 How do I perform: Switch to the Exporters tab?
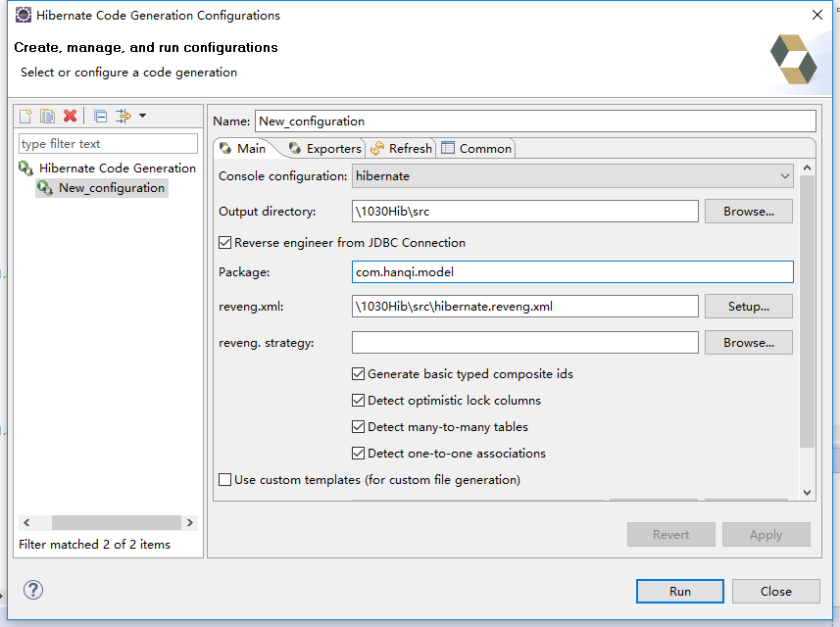pyautogui.click(x=325, y=148)
